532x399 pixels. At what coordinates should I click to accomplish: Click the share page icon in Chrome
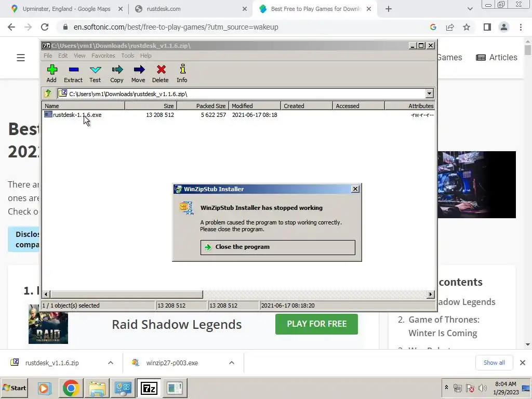[x=450, y=27]
